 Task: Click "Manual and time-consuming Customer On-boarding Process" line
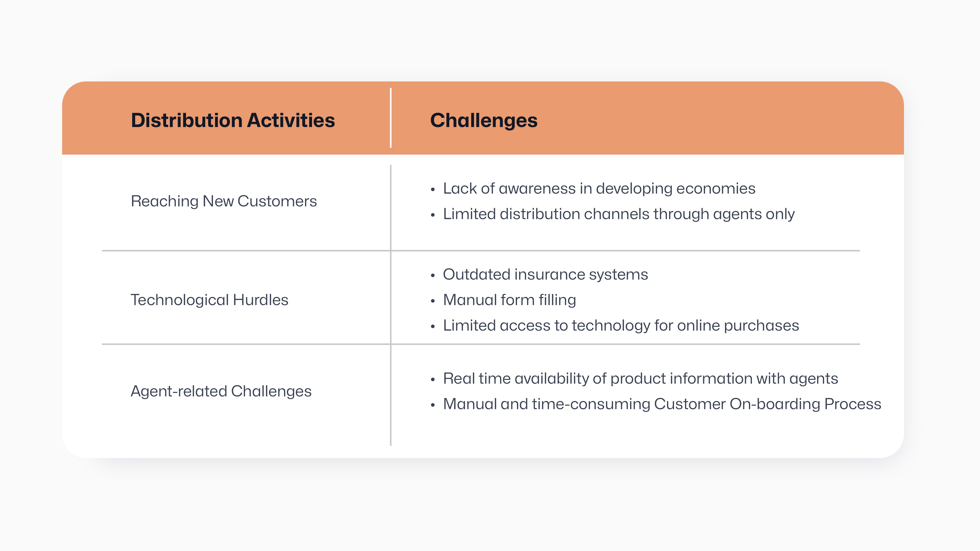[x=662, y=404]
